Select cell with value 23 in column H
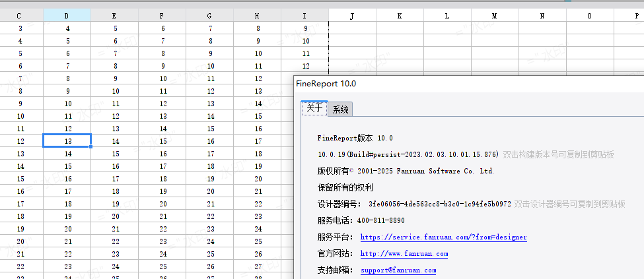 click(x=258, y=216)
